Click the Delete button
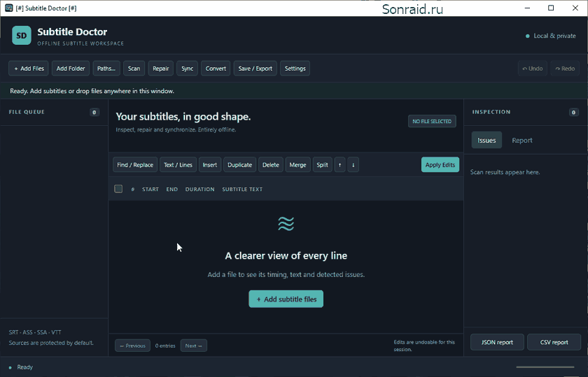This screenshot has width=588, height=377. pyautogui.click(x=271, y=165)
